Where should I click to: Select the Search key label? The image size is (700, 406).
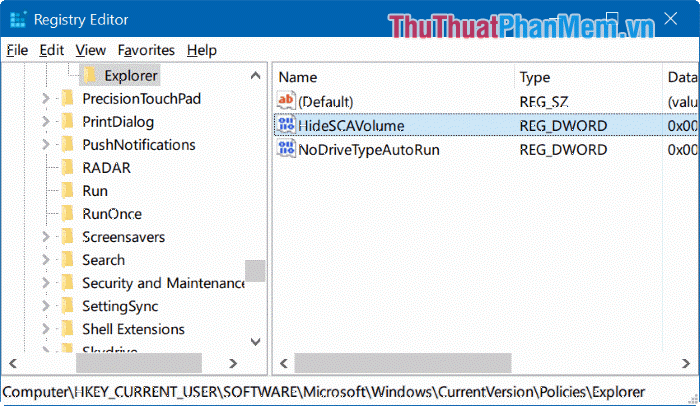[104, 260]
